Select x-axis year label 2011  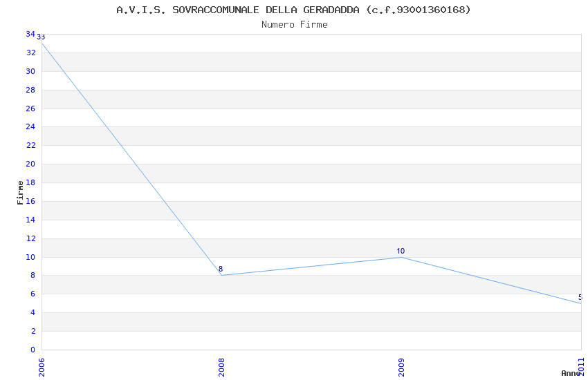point(581,367)
